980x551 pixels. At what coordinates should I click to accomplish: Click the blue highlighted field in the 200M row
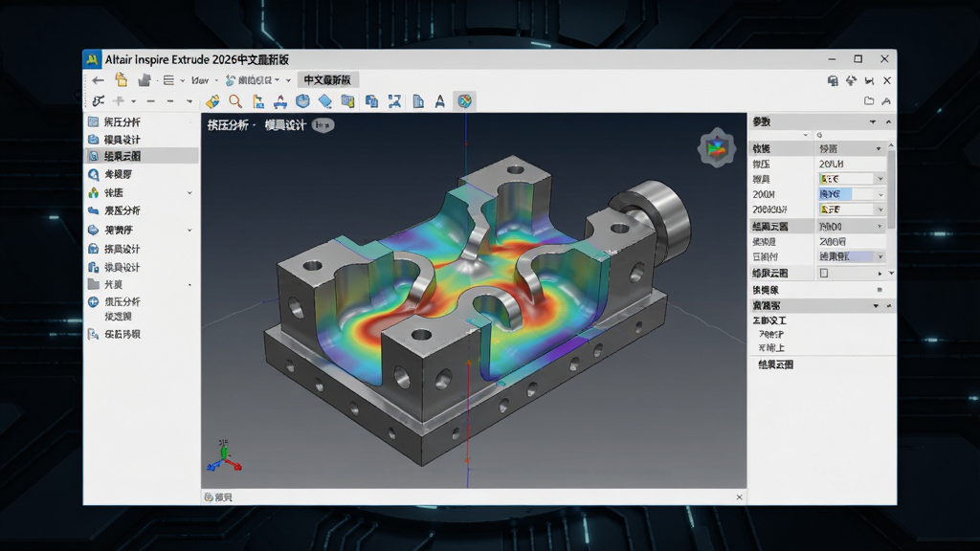pyautogui.click(x=835, y=194)
